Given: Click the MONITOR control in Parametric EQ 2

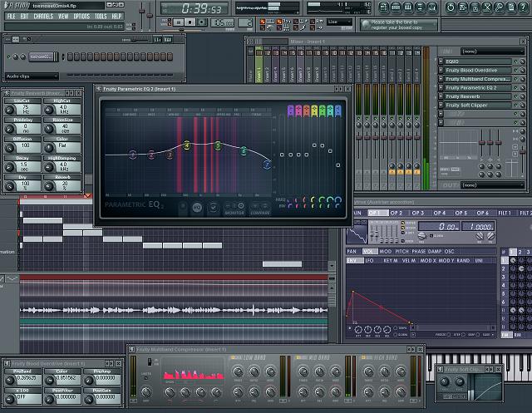Looking at the screenshot, I should tap(234, 209).
